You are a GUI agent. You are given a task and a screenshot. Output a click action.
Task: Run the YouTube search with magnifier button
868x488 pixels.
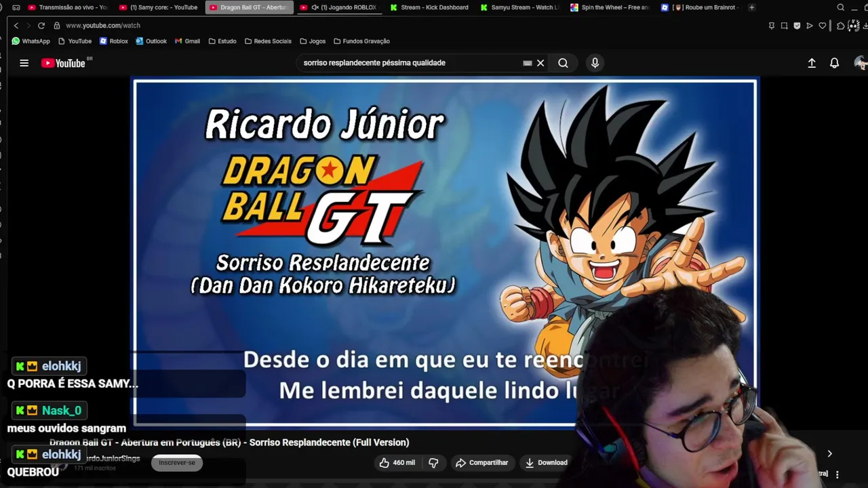563,63
